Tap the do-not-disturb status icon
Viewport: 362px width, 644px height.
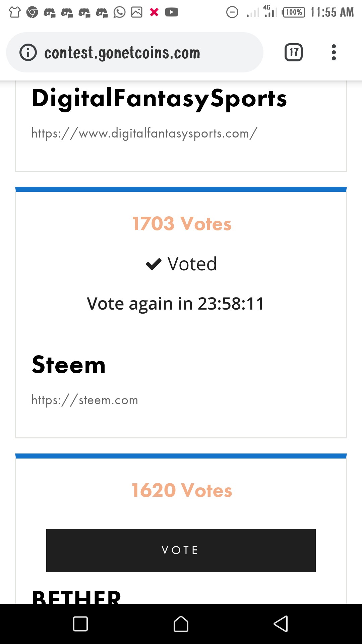[x=232, y=12]
